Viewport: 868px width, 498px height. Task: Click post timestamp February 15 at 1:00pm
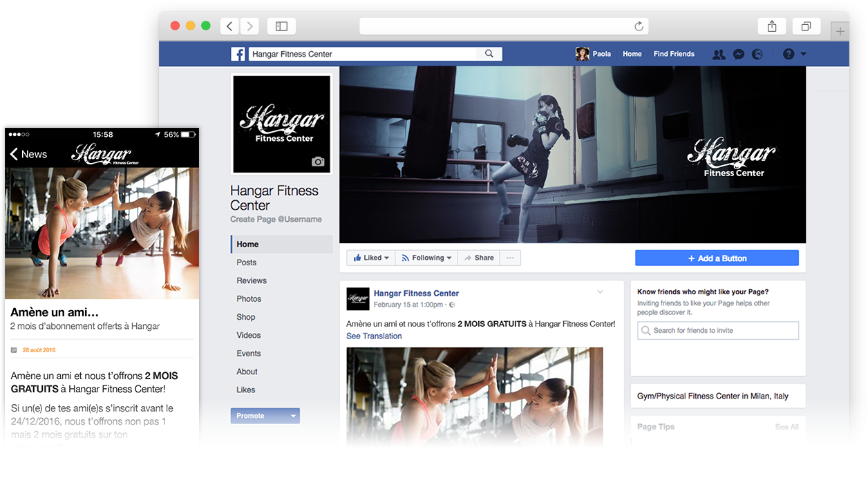pos(408,305)
